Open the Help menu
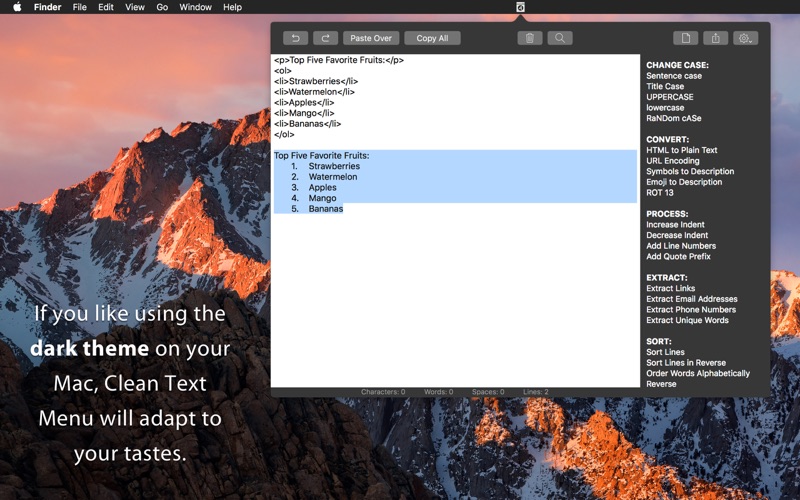 232,7
